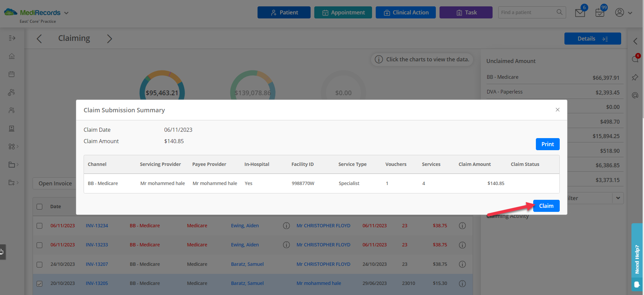
Task: Click the Facility ID value 9988770W
Action: point(303,183)
